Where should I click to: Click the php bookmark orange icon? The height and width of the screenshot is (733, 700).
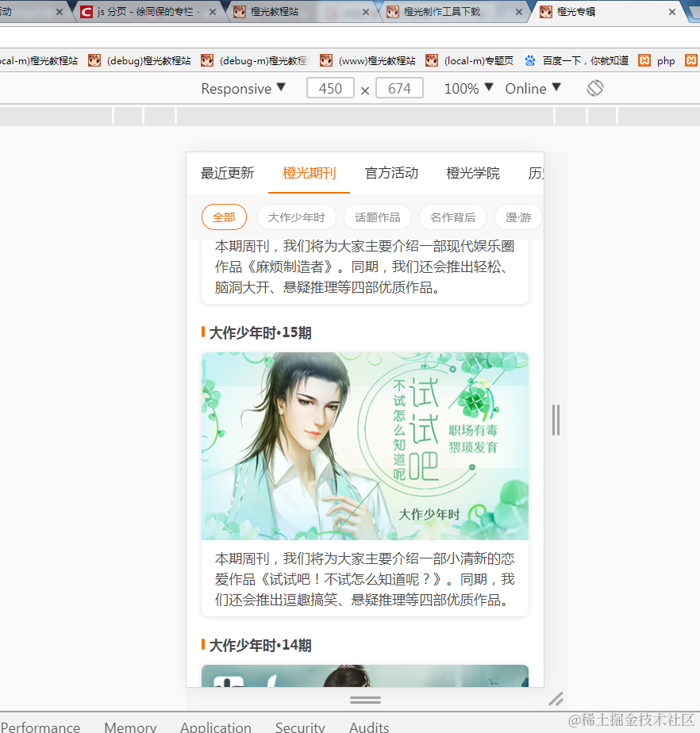click(x=644, y=60)
